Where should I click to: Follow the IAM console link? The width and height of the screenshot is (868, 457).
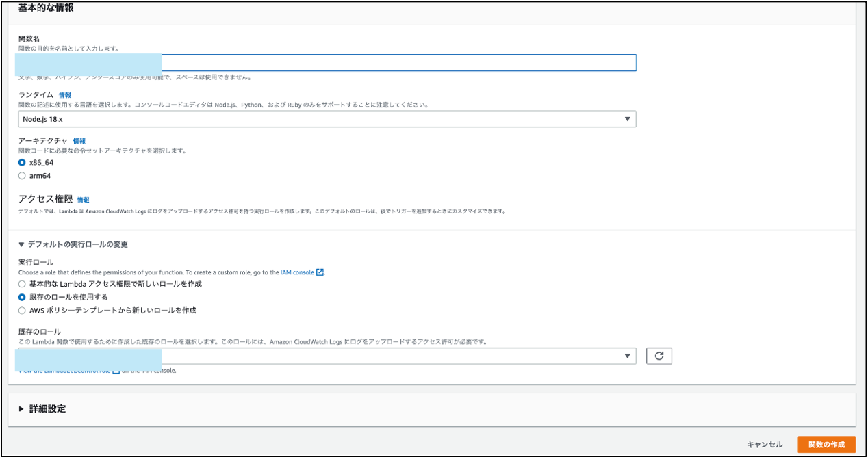pyautogui.click(x=297, y=272)
